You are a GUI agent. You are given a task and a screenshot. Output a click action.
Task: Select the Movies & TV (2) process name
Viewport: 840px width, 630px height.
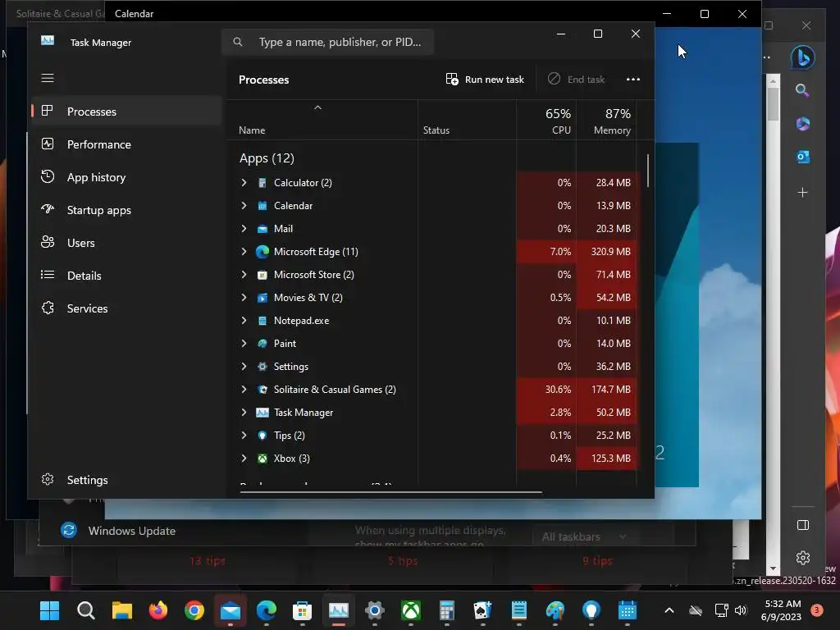coord(308,297)
